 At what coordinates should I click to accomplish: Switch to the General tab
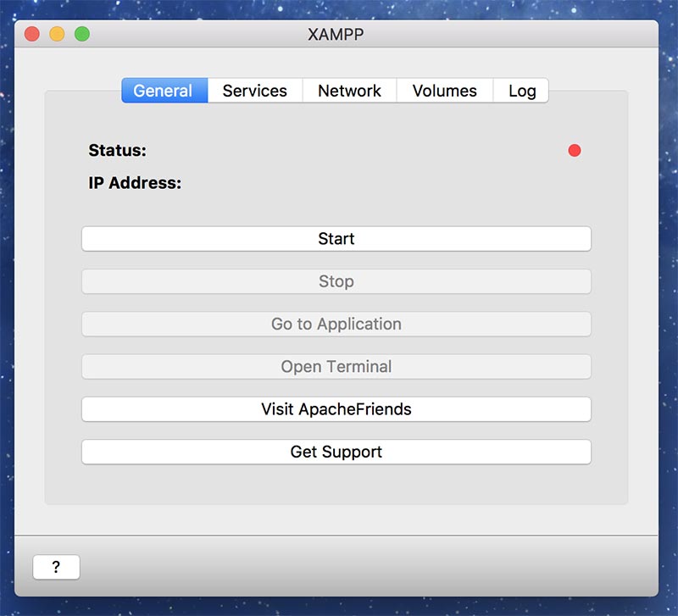[164, 91]
